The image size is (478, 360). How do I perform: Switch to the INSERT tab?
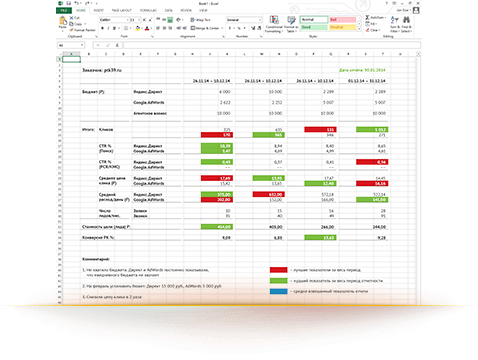[99, 10]
